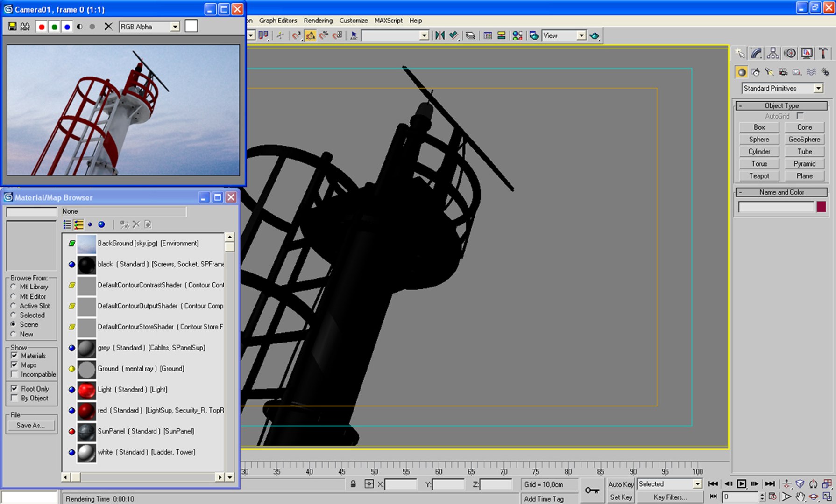Select the Lights category icon
The height and width of the screenshot is (504, 836).
(769, 72)
